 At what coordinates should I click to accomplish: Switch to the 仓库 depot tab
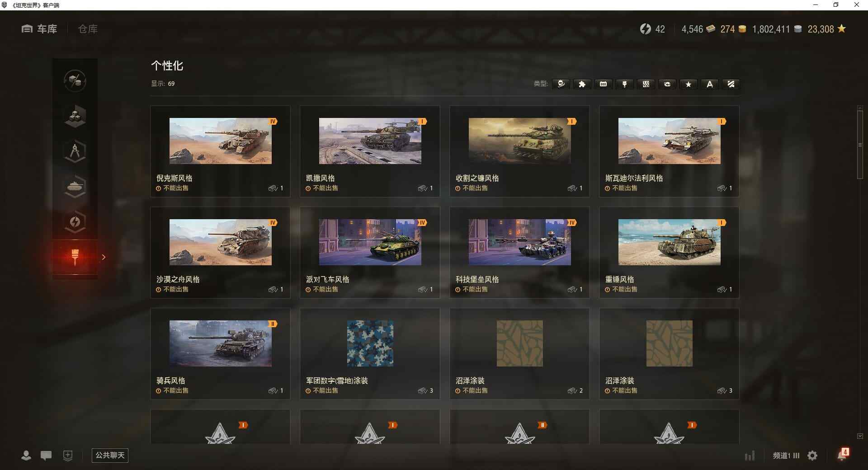pyautogui.click(x=87, y=29)
